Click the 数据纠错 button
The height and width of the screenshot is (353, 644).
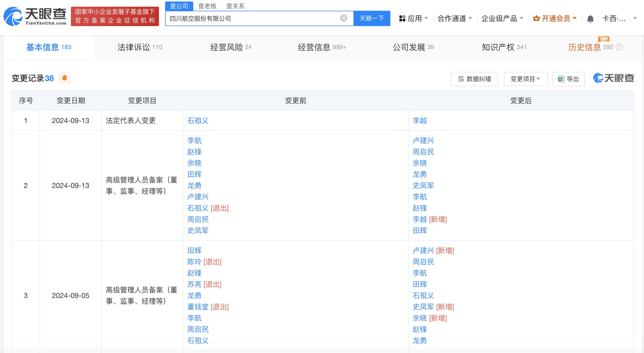click(x=474, y=79)
